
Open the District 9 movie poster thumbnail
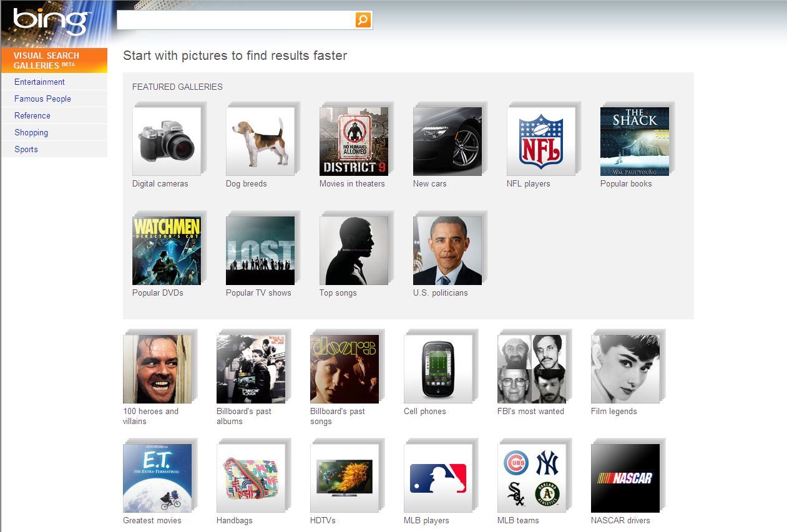click(x=354, y=142)
